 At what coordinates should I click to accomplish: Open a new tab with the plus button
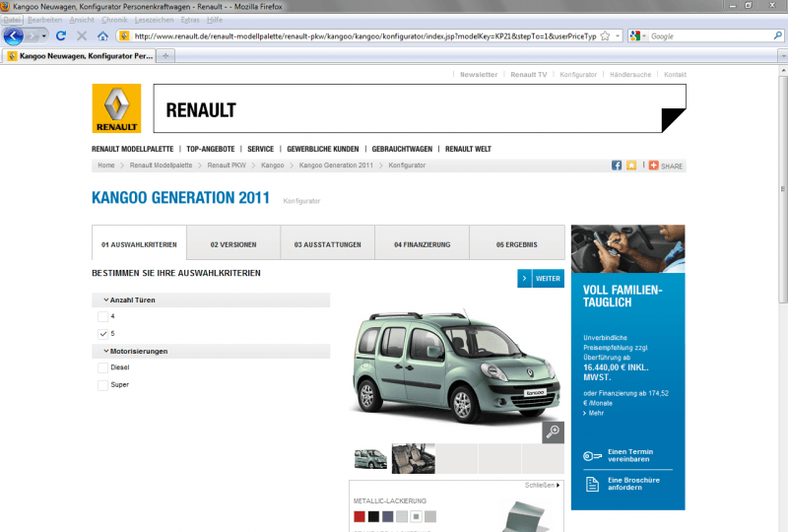(x=165, y=56)
